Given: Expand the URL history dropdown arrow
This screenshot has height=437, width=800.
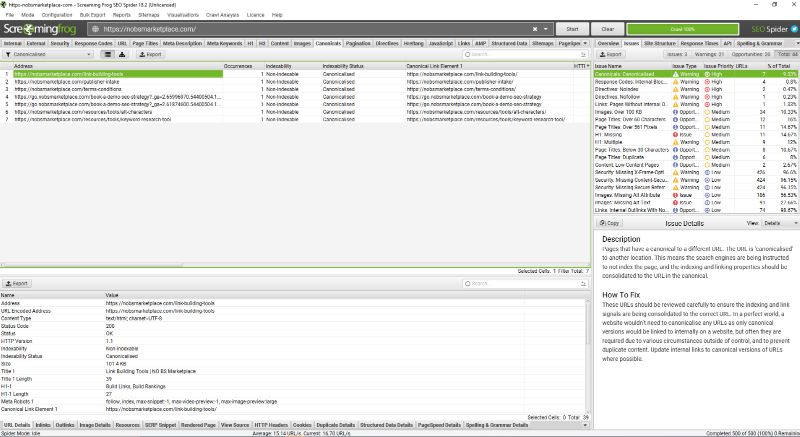Looking at the screenshot, I should click(x=547, y=29).
